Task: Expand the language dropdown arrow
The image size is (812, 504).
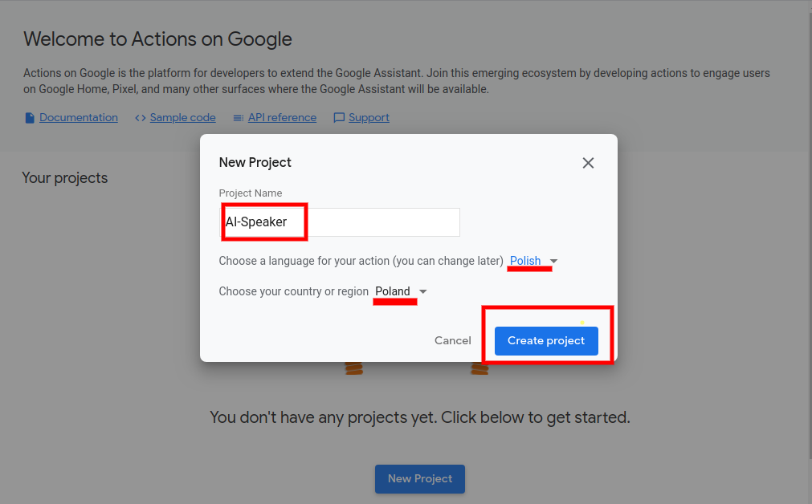Action: [553, 262]
